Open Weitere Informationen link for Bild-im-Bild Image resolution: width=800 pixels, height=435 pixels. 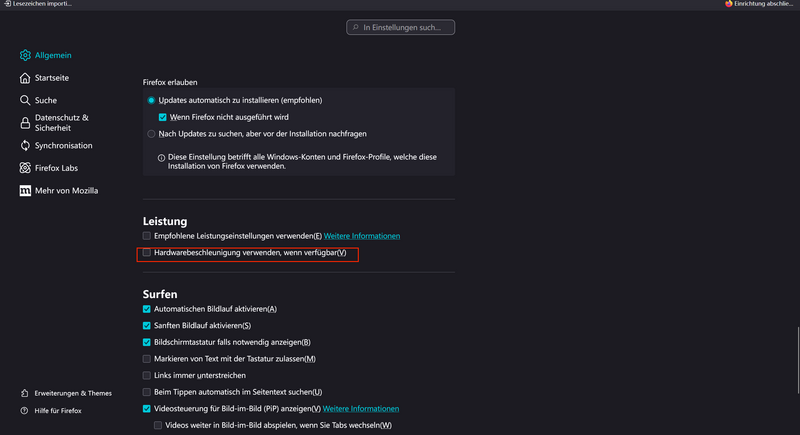(361, 408)
